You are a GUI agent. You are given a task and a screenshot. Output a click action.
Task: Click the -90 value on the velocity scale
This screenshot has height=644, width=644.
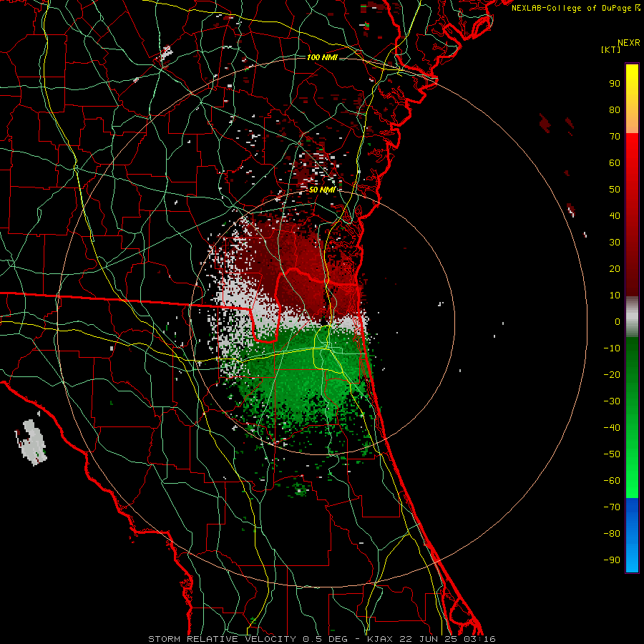pyautogui.click(x=612, y=560)
